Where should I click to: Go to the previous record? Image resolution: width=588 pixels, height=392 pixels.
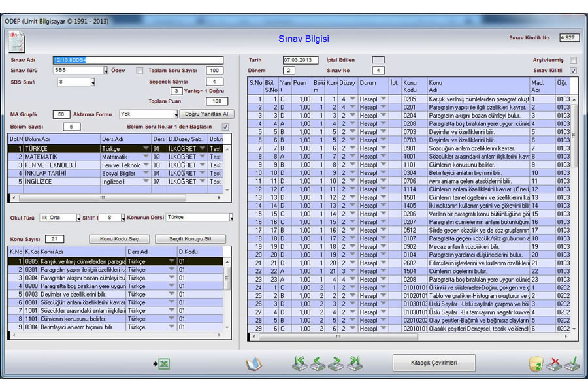(x=318, y=364)
